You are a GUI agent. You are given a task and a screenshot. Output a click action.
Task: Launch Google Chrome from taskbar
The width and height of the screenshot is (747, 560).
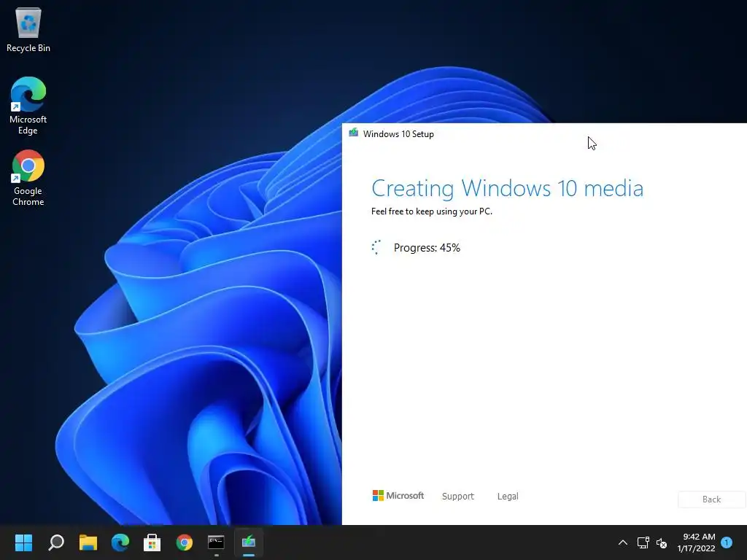tap(185, 542)
